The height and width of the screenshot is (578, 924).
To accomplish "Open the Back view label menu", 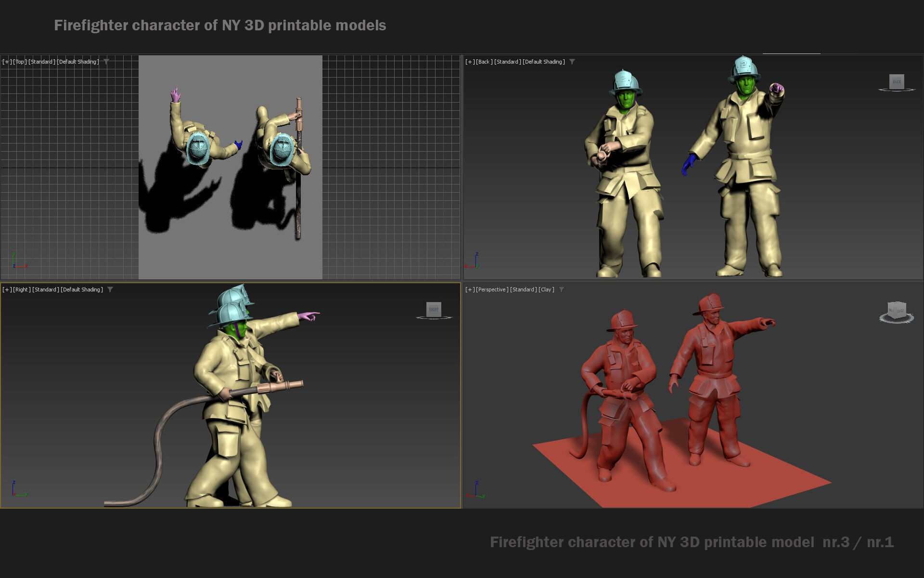I will [x=484, y=62].
